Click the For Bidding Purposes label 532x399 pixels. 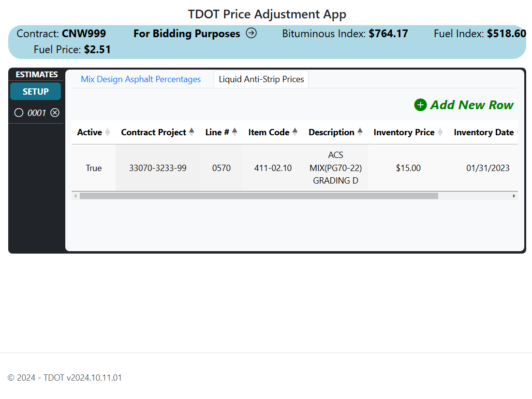pyautogui.click(x=187, y=33)
